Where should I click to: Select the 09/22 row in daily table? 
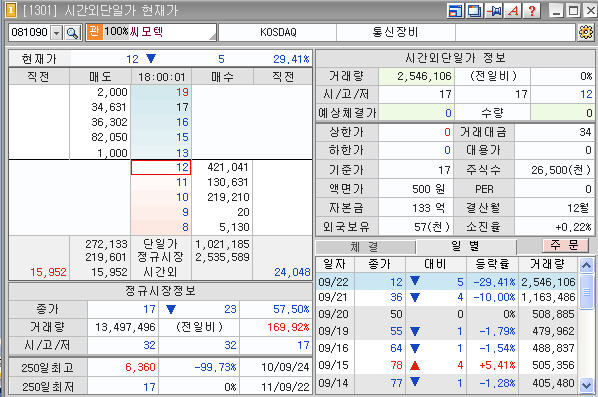[446, 282]
